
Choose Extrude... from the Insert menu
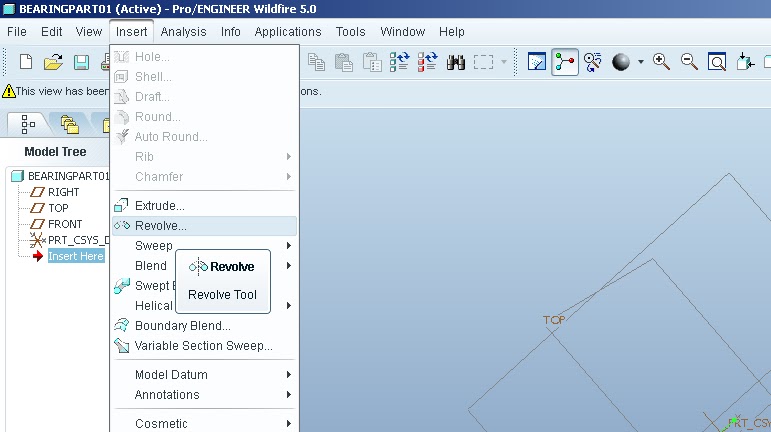[x=204, y=205]
